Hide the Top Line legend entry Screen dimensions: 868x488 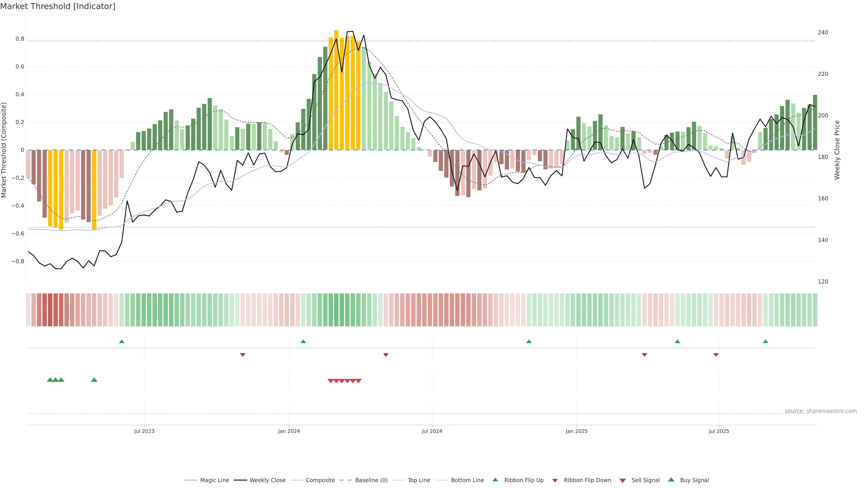(x=419, y=480)
